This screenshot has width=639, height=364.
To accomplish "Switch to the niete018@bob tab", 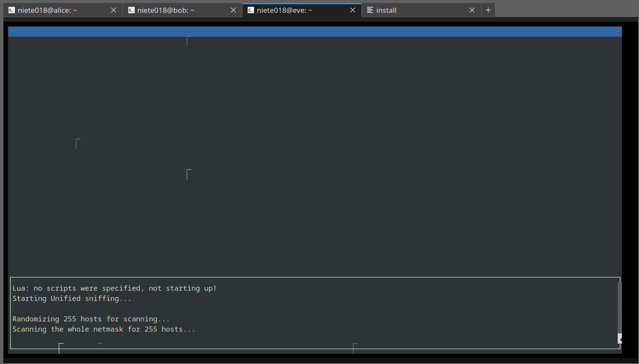I will 171,10.
